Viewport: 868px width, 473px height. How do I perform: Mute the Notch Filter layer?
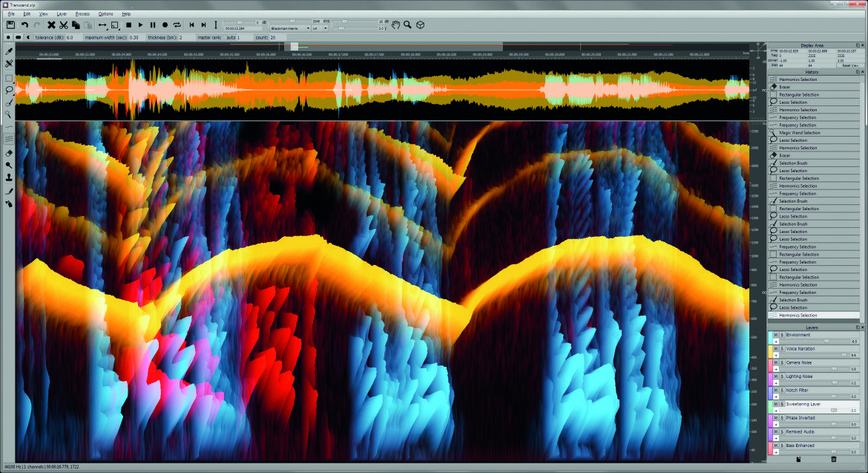(775, 391)
